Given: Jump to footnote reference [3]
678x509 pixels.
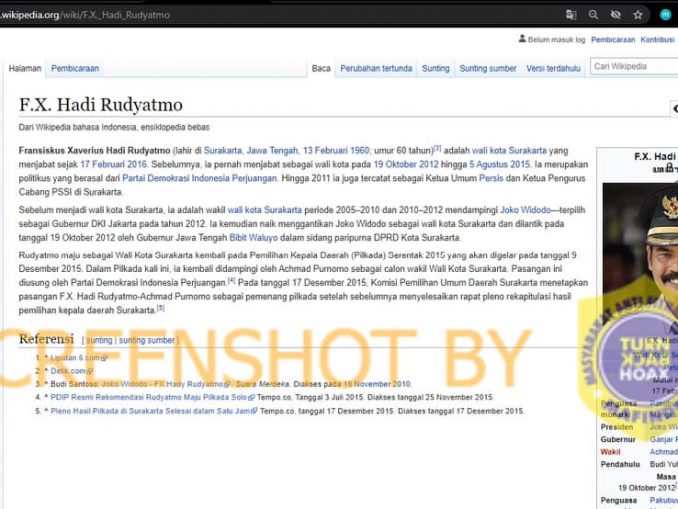Looking at the screenshot, I should [x=437, y=148].
